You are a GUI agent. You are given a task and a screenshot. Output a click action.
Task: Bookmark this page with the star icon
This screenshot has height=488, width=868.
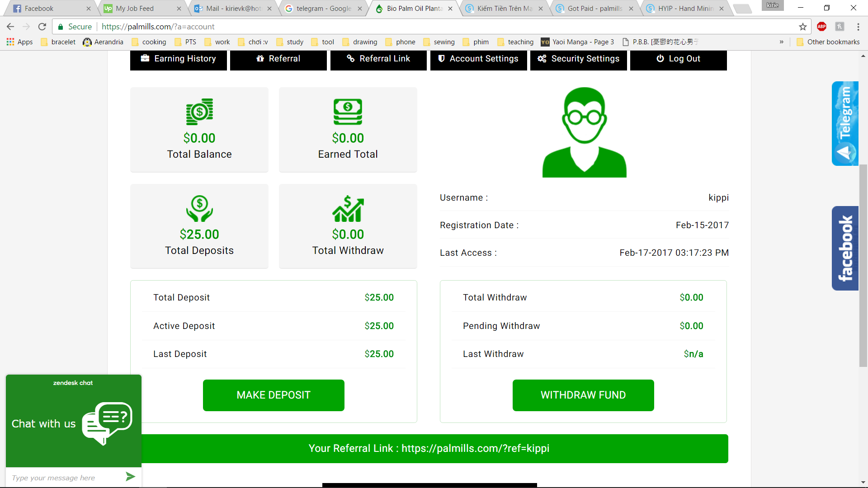pos(803,27)
